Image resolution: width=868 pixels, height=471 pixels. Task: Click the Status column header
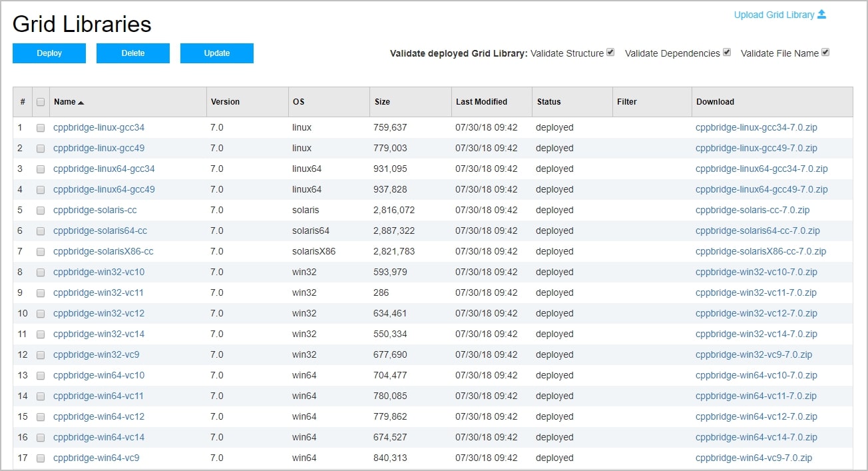(549, 102)
